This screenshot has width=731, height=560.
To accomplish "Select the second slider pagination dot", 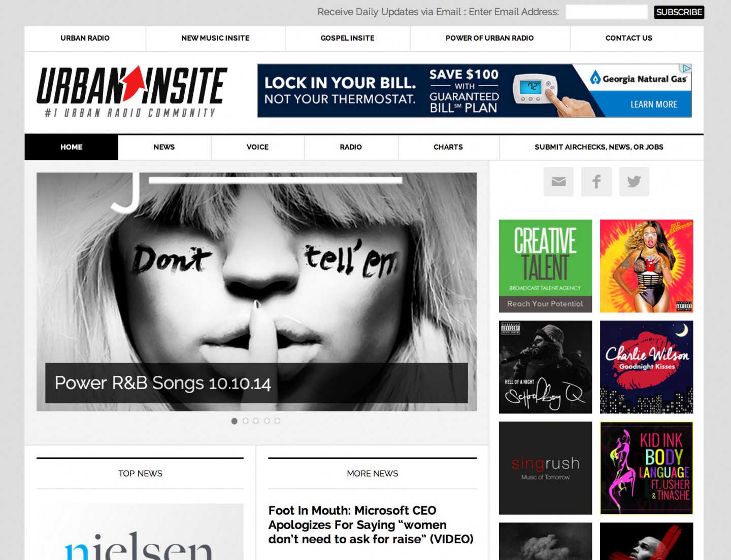I will (x=245, y=421).
